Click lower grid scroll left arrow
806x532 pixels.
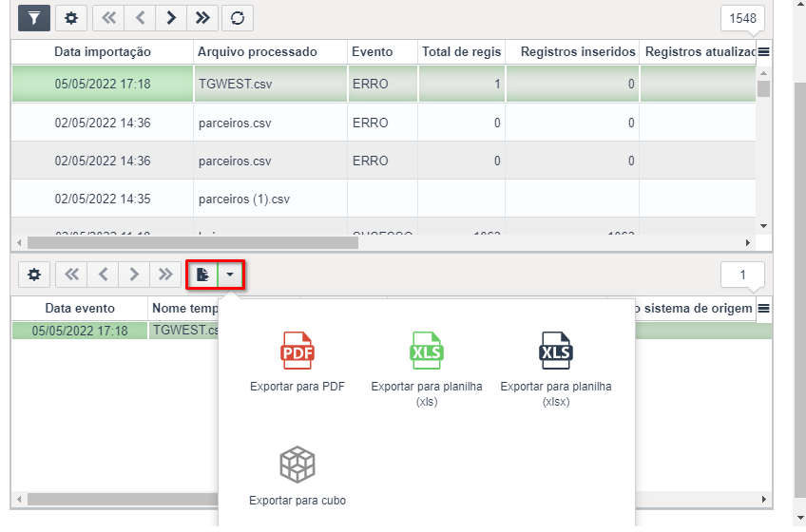(20, 499)
